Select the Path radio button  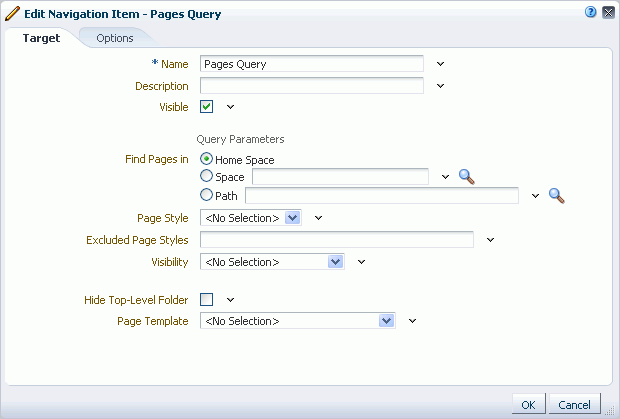point(206,194)
